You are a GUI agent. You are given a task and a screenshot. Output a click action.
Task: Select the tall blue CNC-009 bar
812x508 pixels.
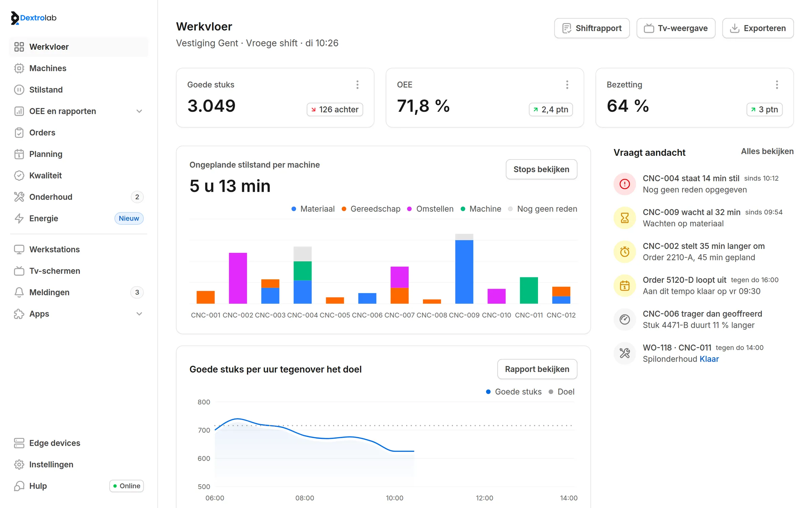(x=464, y=272)
